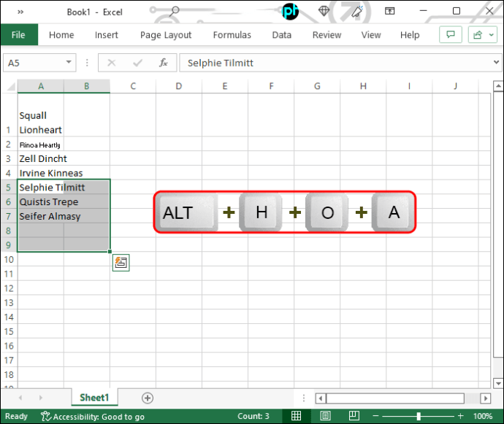Go to previous sheet arrow
Image resolution: width=504 pixels, height=424 pixels.
(20, 398)
